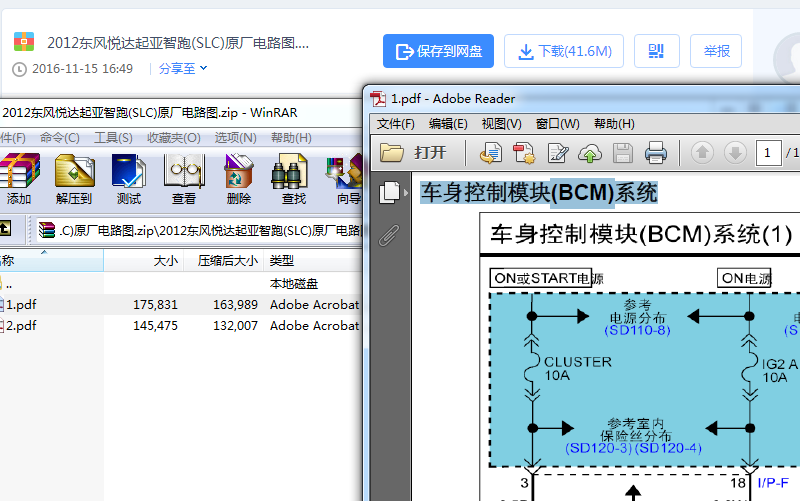Click highlighted heading 车身控制模块(BCM)系统

tap(539, 193)
